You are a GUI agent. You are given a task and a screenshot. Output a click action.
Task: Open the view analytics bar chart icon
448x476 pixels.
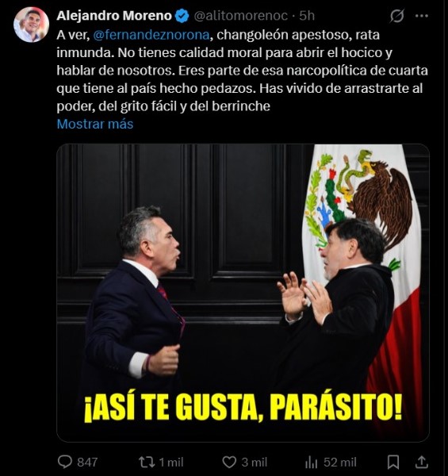pyautogui.click(x=311, y=463)
